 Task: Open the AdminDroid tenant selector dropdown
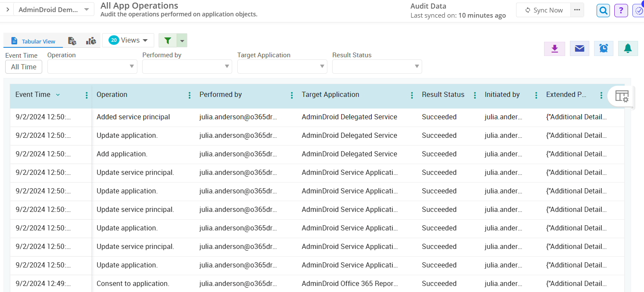(x=54, y=9)
